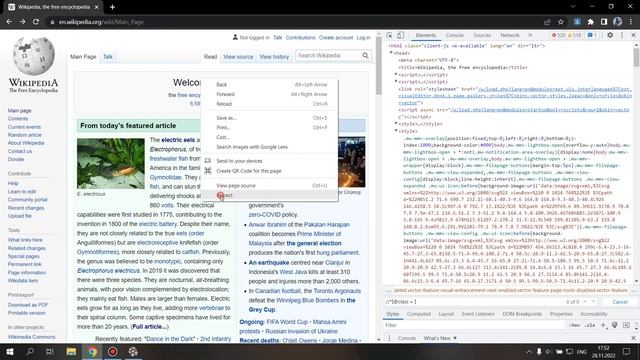The image size is (640, 360).
Task: Click the XPath search field in Elements
Action: tap(473, 302)
